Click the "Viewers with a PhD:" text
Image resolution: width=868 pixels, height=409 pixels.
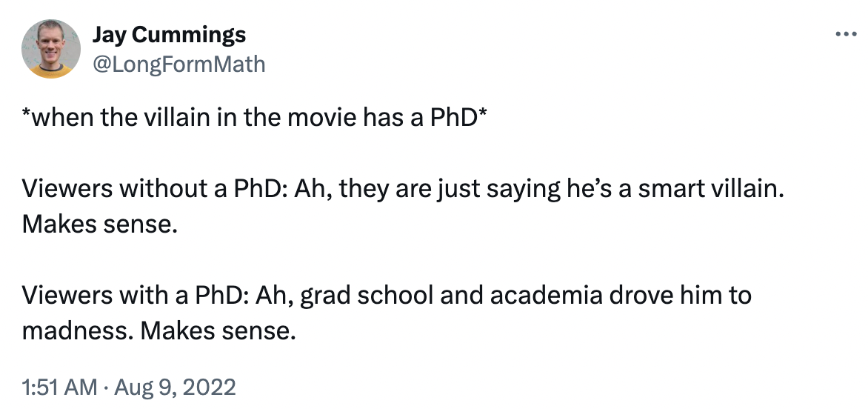(x=135, y=296)
